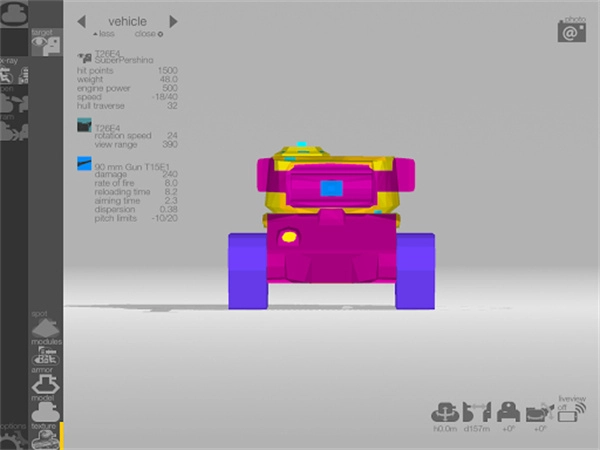Click the tank height h0.0m icon
Image resolution: width=600 pixels, height=450 pixels.
445,411
